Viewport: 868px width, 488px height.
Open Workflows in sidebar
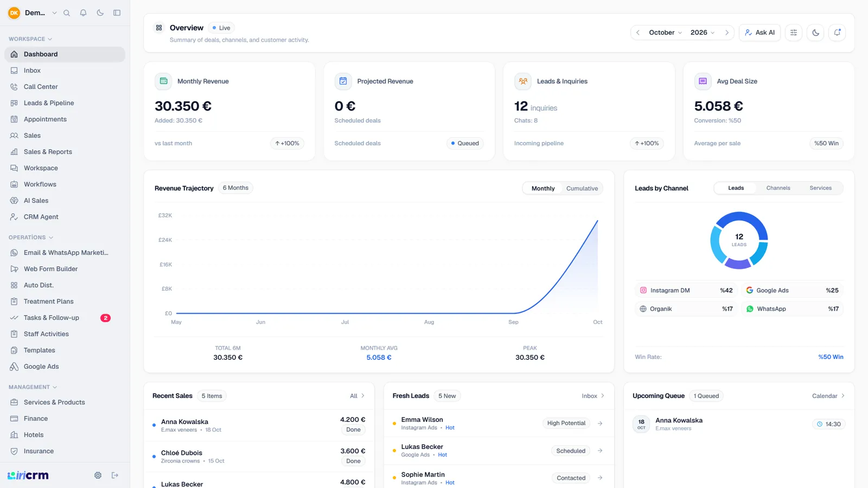click(x=65, y=184)
